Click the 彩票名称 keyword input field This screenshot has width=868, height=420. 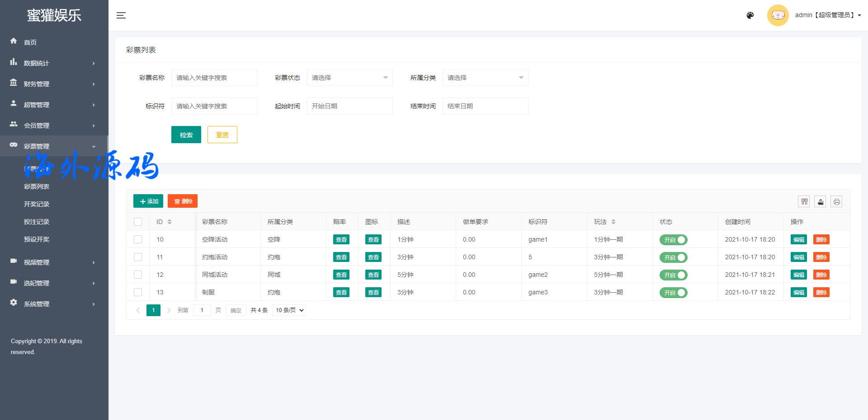point(214,78)
